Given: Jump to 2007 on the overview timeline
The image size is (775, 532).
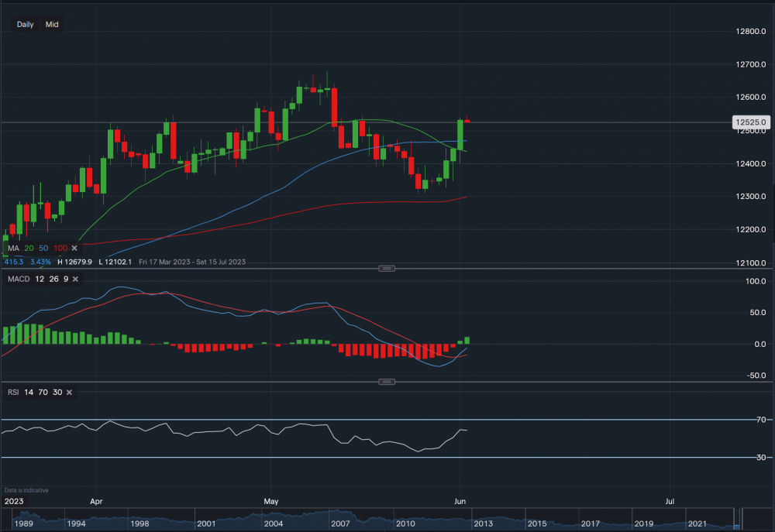Looking at the screenshot, I should 341,524.
